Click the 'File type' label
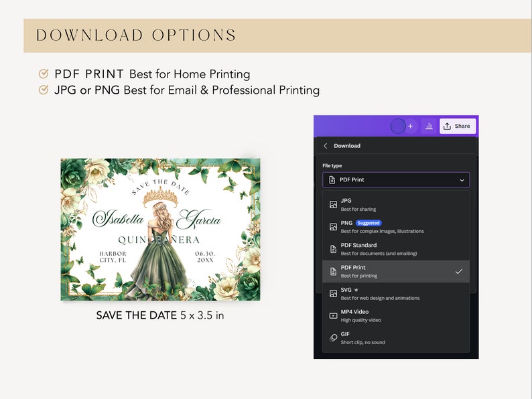This screenshot has width=532, height=399. [332, 165]
